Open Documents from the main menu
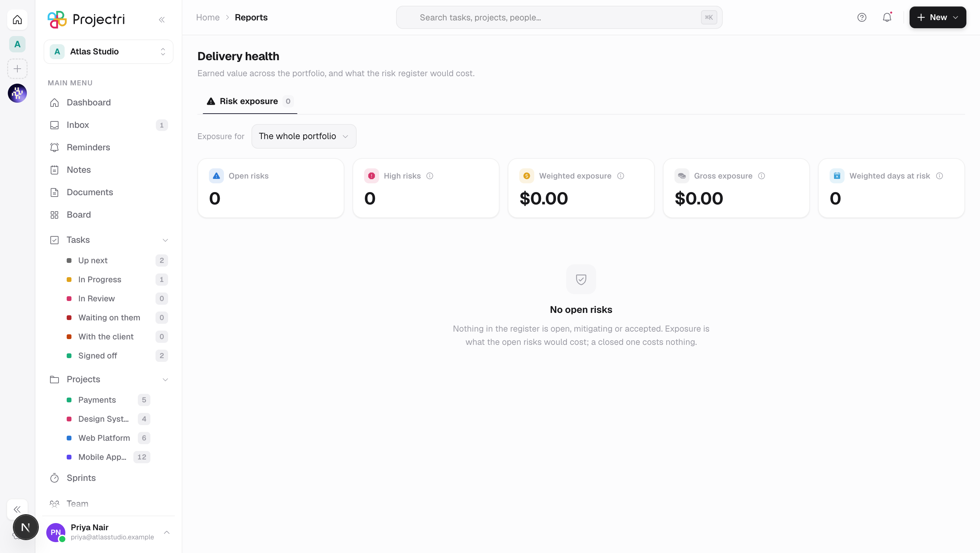Image resolution: width=980 pixels, height=553 pixels. pos(109,192)
